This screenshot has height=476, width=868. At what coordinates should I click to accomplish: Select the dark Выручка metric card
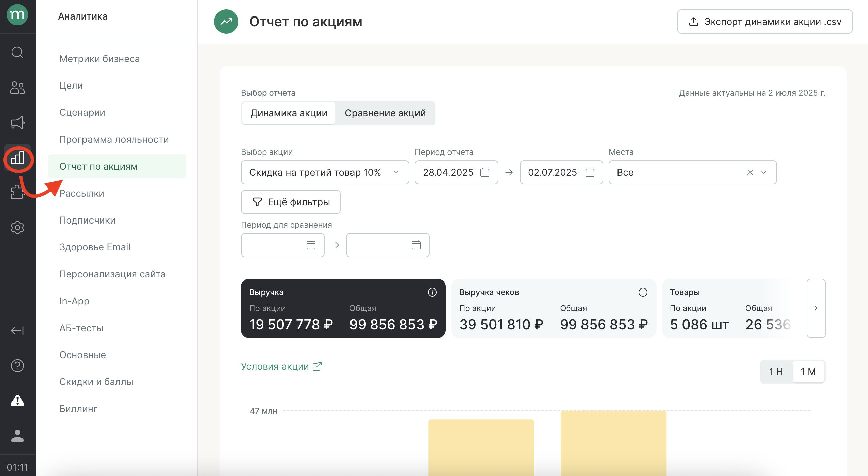pyautogui.click(x=343, y=308)
